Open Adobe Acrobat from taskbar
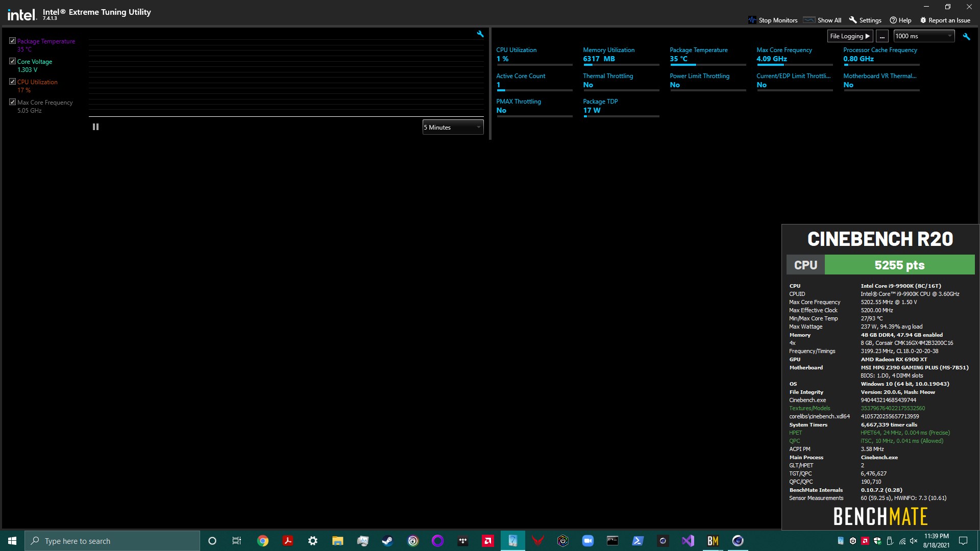This screenshot has height=551, width=980. click(x=288, y=541)
